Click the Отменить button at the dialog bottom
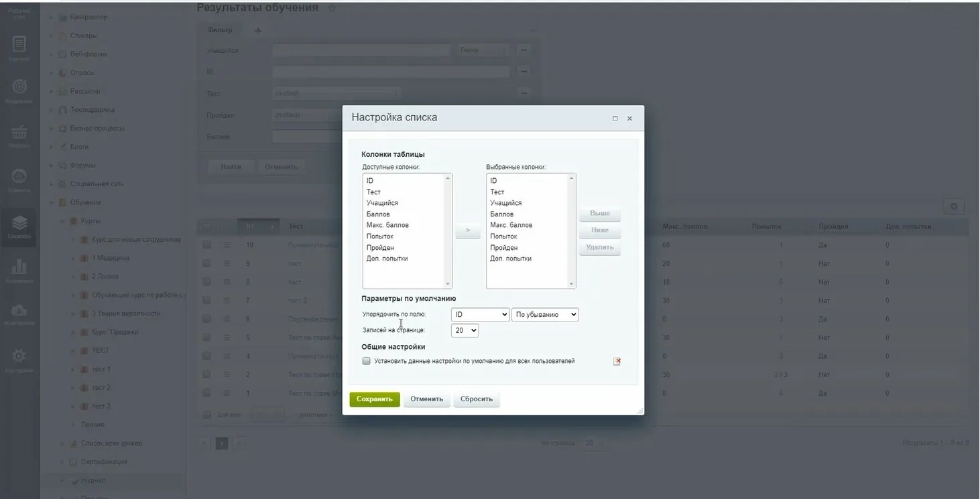The height and width of the screenshot is (499, 980). coord(427,399)
